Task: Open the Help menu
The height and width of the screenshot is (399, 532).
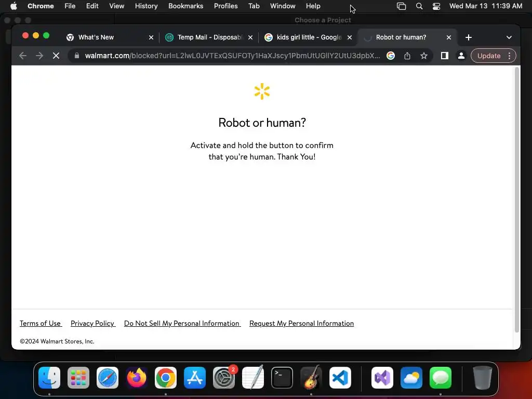Action: click(x=313, y=6)
